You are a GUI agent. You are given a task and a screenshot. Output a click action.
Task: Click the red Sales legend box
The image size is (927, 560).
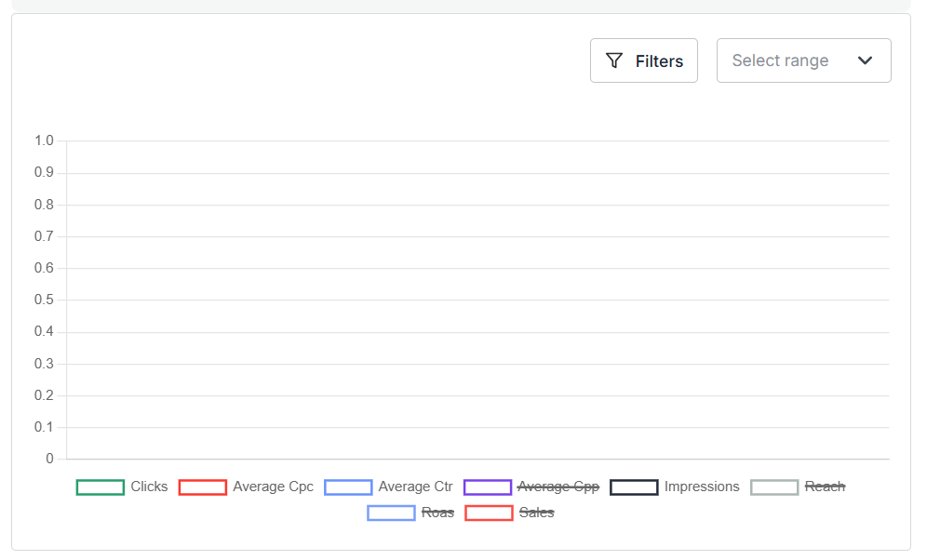pos(490,513)
